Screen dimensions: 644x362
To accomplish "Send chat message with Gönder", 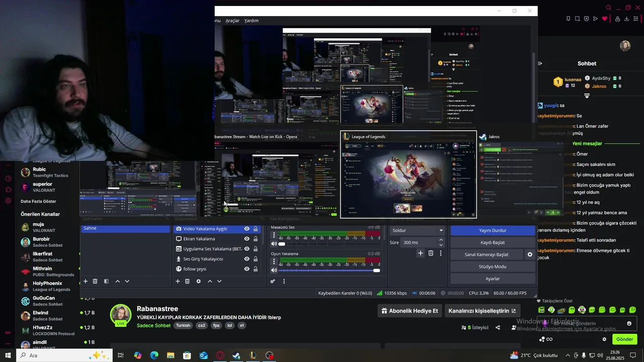I will (x=624, y=339).
